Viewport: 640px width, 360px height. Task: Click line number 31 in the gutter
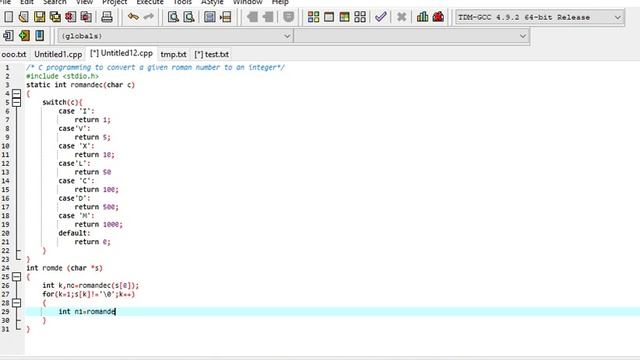(5, 329)
